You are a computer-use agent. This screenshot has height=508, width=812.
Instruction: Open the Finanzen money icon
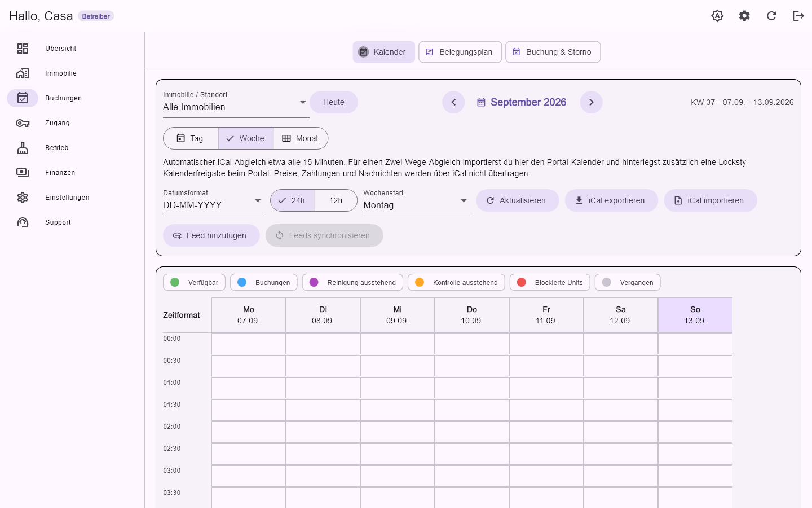[x=23, y=173]
